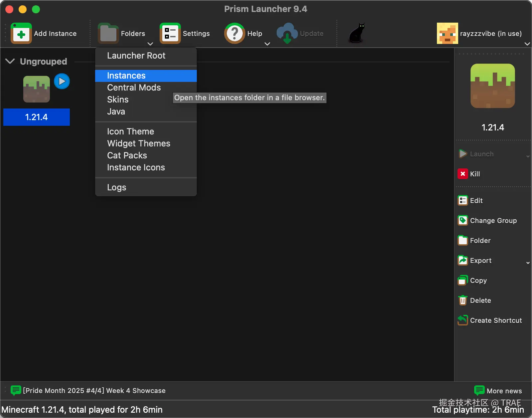Open Icon Theme folder entry

coord(146,131)
